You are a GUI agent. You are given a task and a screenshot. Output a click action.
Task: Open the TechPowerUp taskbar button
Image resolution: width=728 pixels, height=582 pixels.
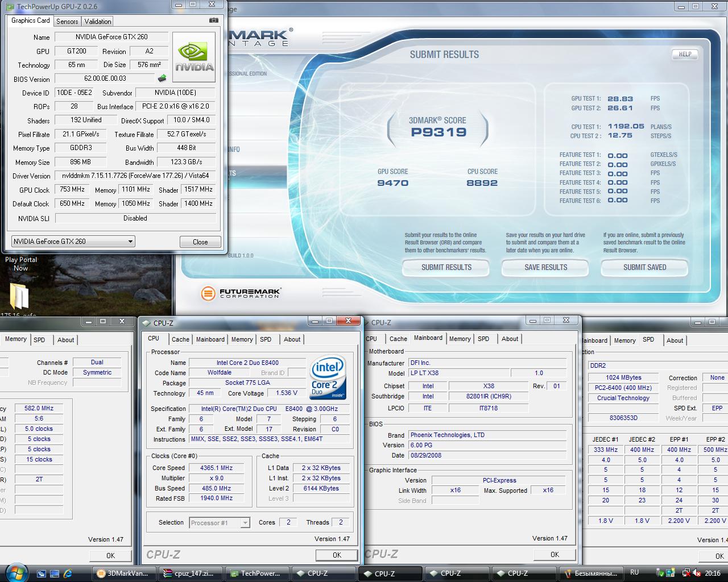tap(257, 573)
